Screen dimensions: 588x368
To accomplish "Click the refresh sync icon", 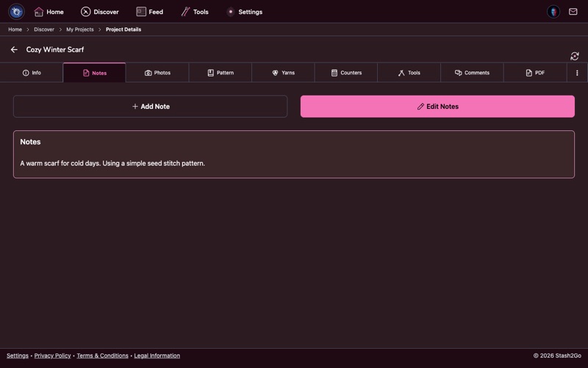I will pyautogui.click(x=575, y=56).
